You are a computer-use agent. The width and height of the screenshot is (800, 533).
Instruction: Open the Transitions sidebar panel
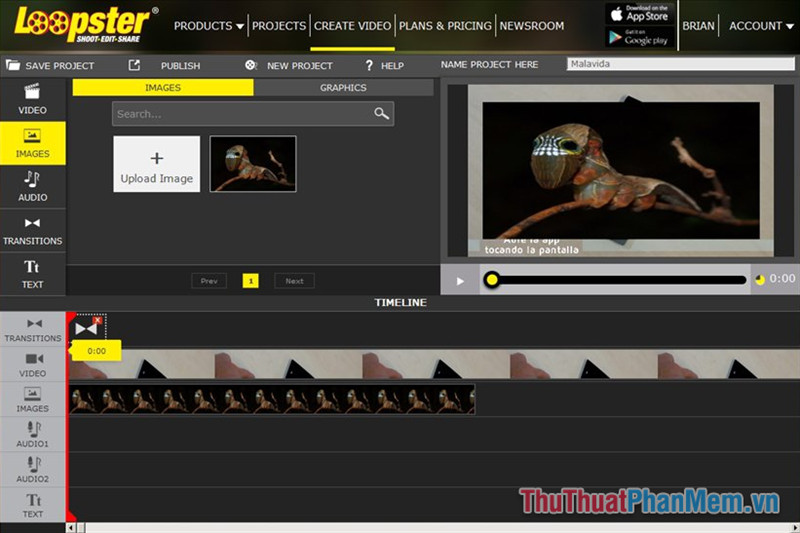click(x=33, y=231)
